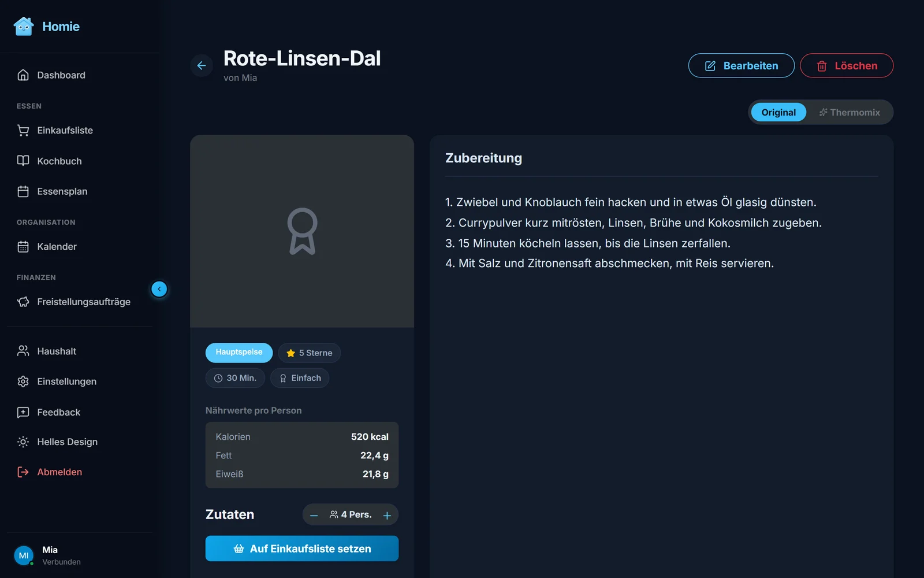Click the Abmelden logout arrow icon
Screen dimensions: 924x578
[23, 472]
